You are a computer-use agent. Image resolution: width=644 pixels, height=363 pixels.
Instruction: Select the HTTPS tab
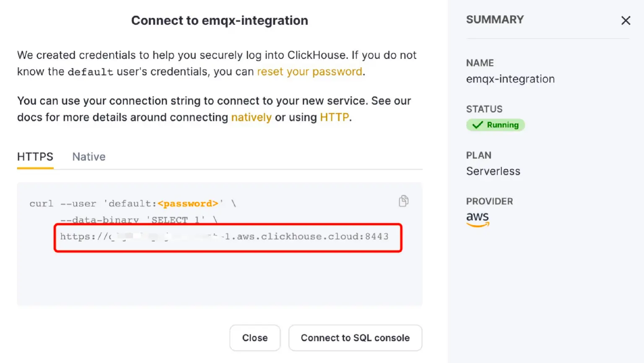click(35, 157)
